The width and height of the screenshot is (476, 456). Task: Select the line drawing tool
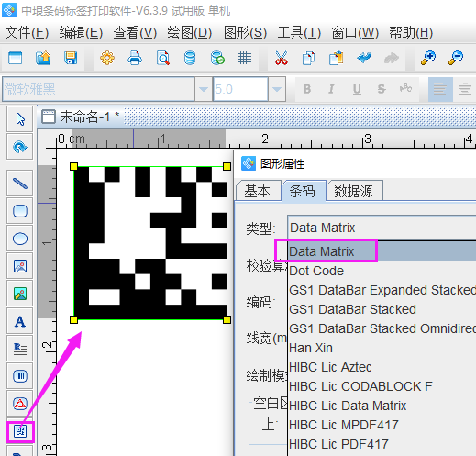point(20,184)
